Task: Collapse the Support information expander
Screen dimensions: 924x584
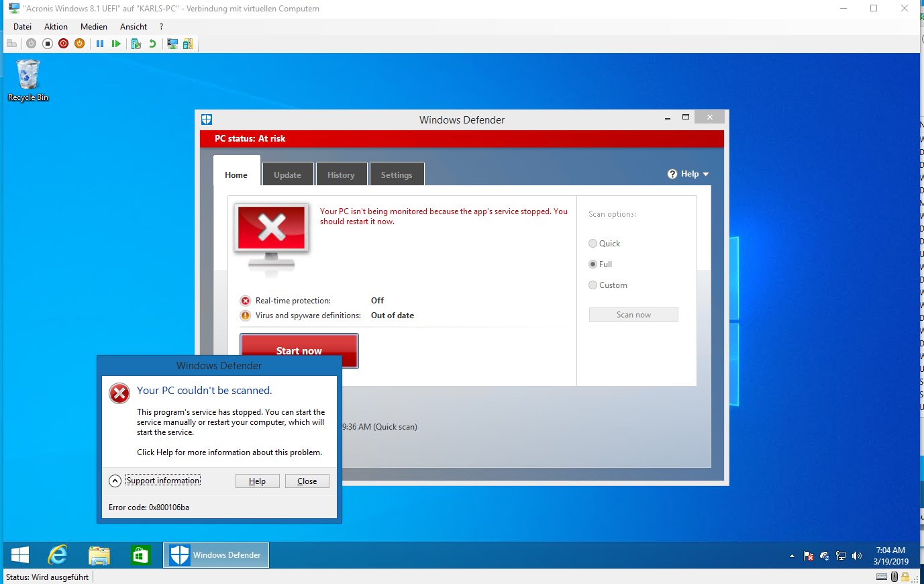Action: [115, 481]
